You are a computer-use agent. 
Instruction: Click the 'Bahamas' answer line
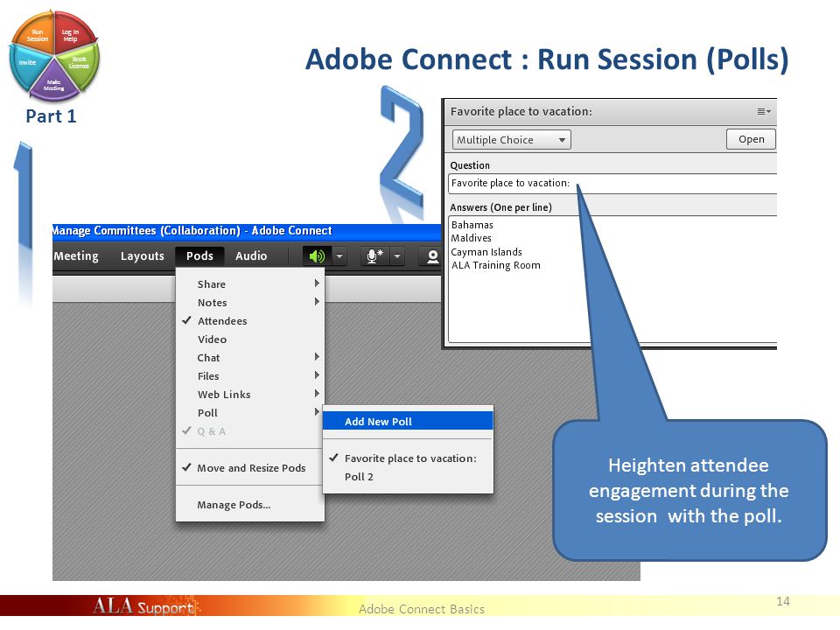pos(472,225)
